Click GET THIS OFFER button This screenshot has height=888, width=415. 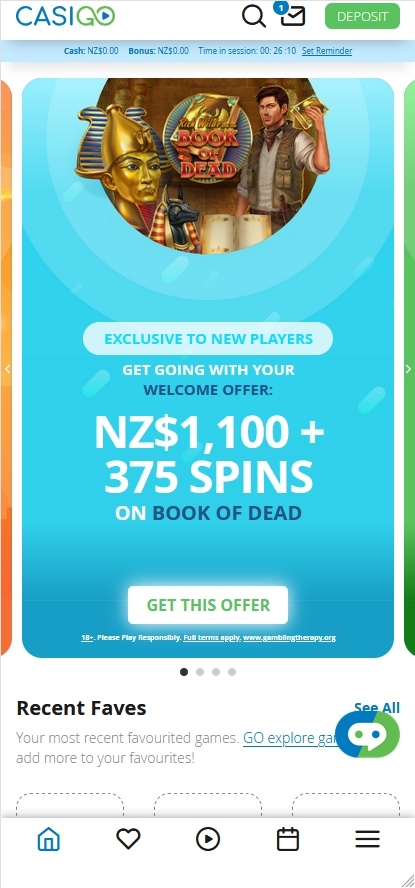pos(208,605)
